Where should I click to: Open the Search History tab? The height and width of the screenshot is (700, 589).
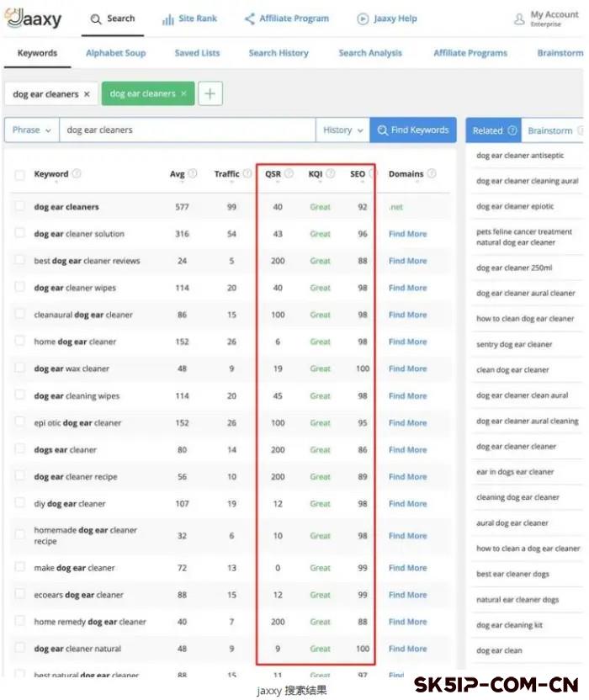(x=279, y=53)
